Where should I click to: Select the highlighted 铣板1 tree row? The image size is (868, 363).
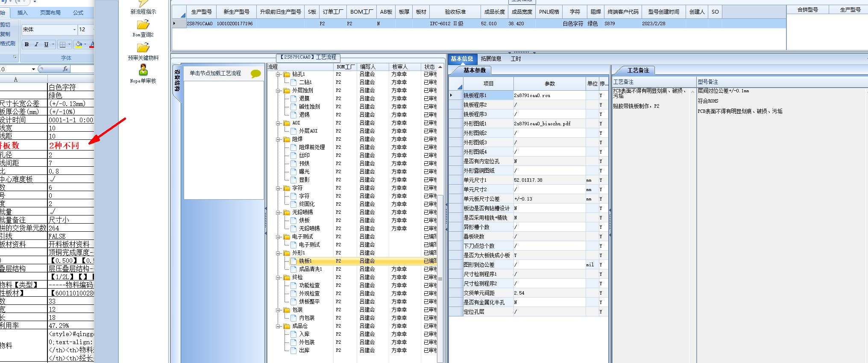[x=352, y=261]
